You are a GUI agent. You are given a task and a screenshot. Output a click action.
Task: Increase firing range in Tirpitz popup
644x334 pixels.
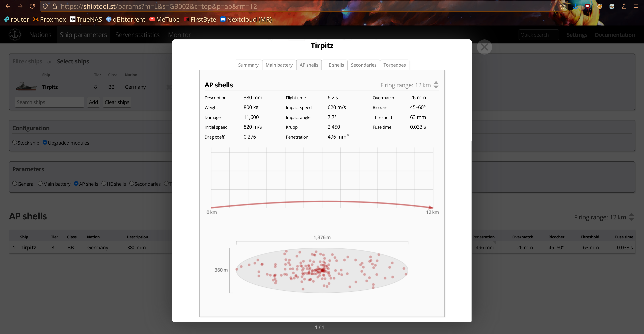click(436, 83)
